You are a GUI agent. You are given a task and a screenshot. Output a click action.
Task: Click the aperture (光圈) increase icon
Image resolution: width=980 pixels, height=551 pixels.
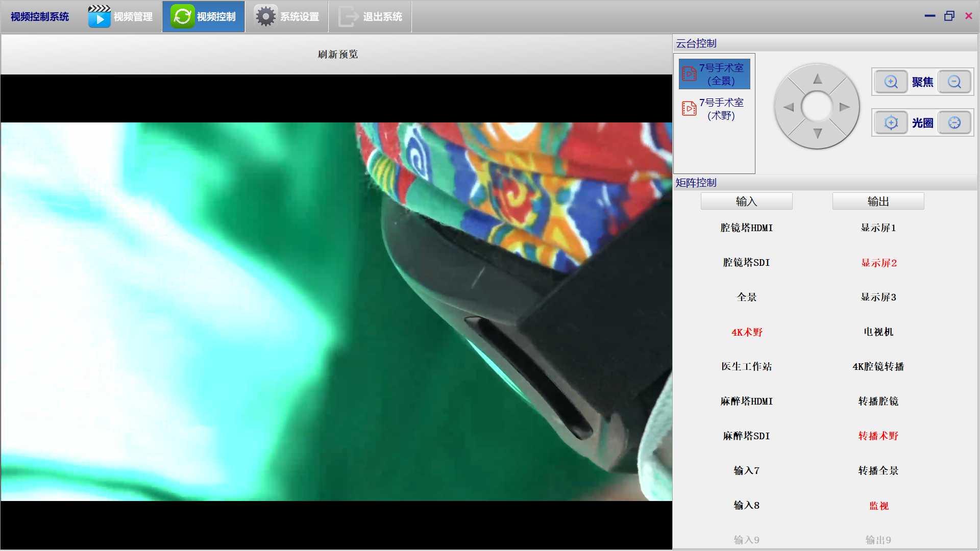point(891,122)
